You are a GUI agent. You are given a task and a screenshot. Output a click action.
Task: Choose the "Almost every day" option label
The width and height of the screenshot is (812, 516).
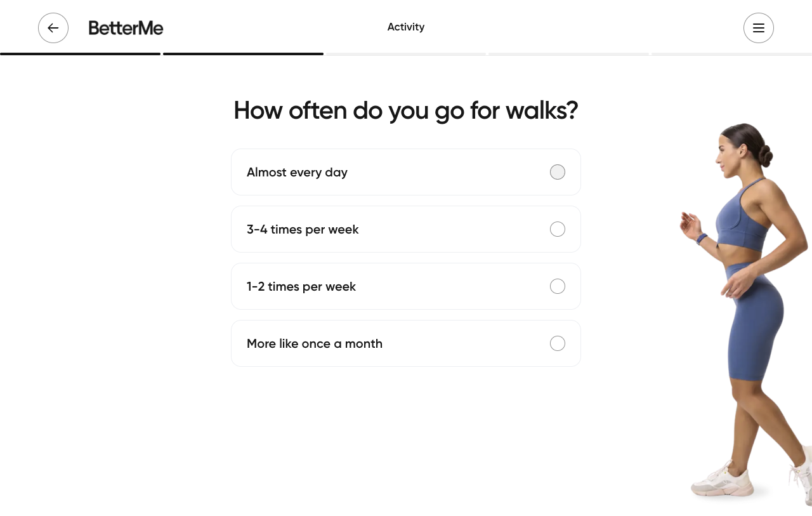pos(297,172)
